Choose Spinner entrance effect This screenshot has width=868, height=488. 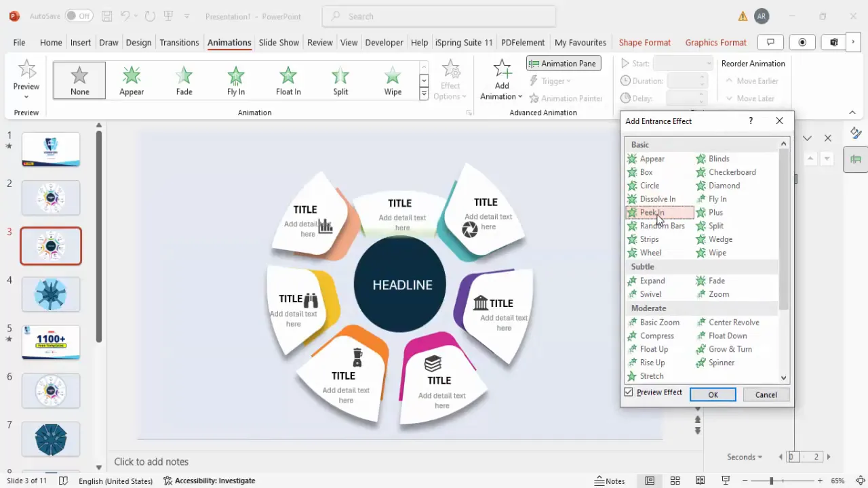click(x=715, y=363)
